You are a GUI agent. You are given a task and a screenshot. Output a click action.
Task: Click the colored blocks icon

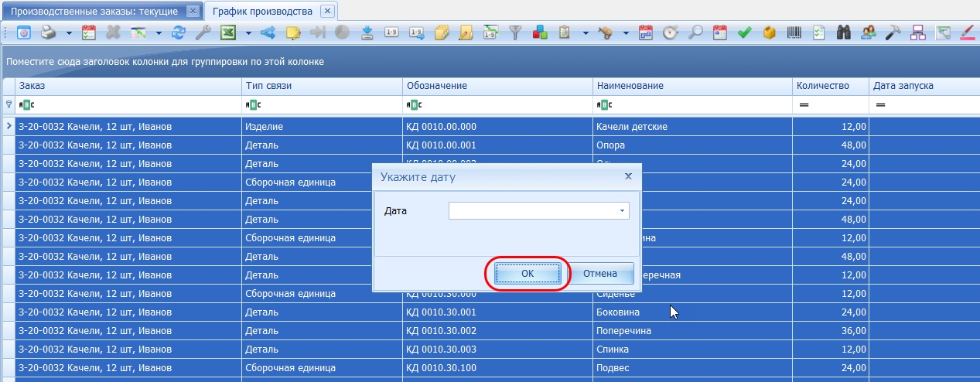540,32
